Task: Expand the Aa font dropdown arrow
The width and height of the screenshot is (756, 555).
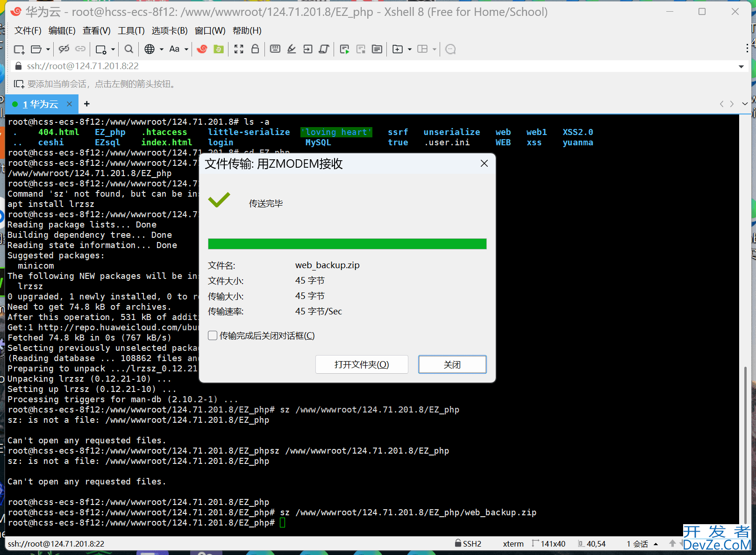Action: click(x=186, y=49)
